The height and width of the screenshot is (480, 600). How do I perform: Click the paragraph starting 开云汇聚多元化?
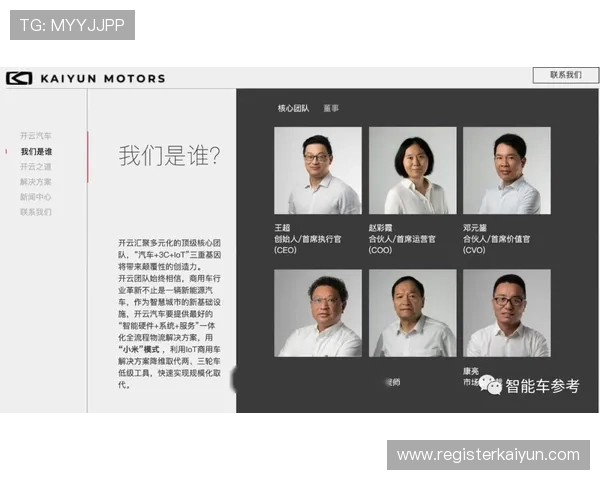click(x=169, y=314)
